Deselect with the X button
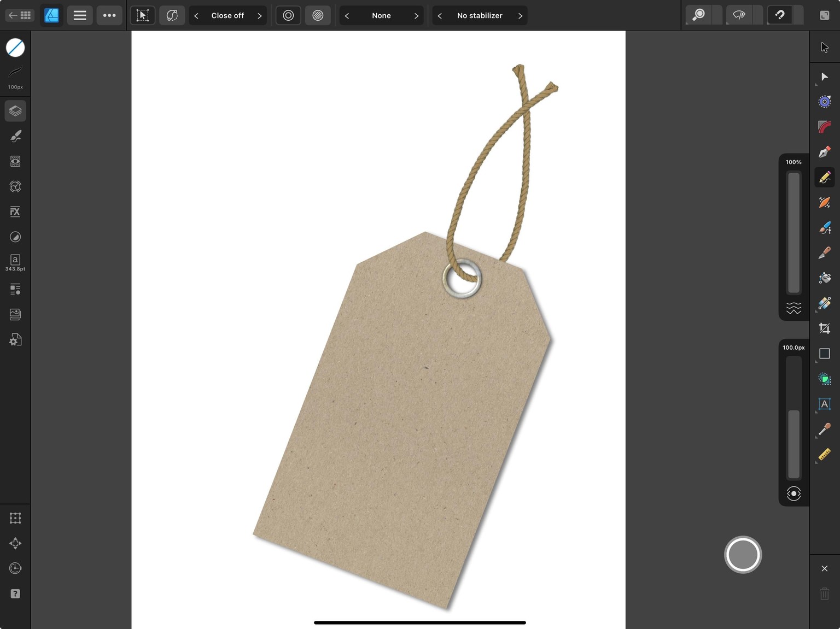 pos(824,568)
